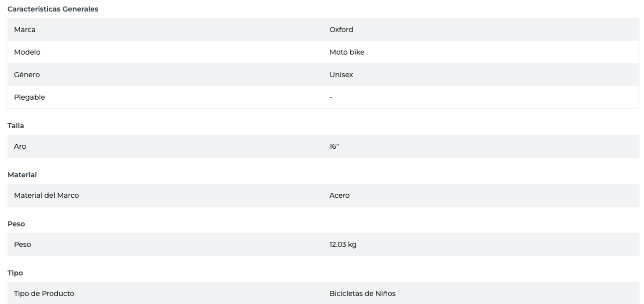Click the Tipo section heading
This screenshot has width=644, height=304.
(15, 273)
